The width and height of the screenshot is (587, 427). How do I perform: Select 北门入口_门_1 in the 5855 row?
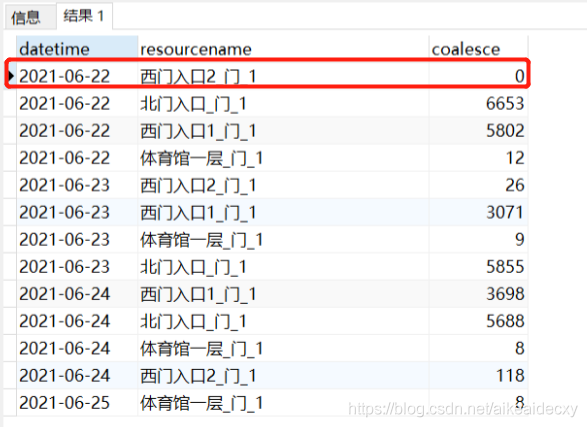[193, 267]
